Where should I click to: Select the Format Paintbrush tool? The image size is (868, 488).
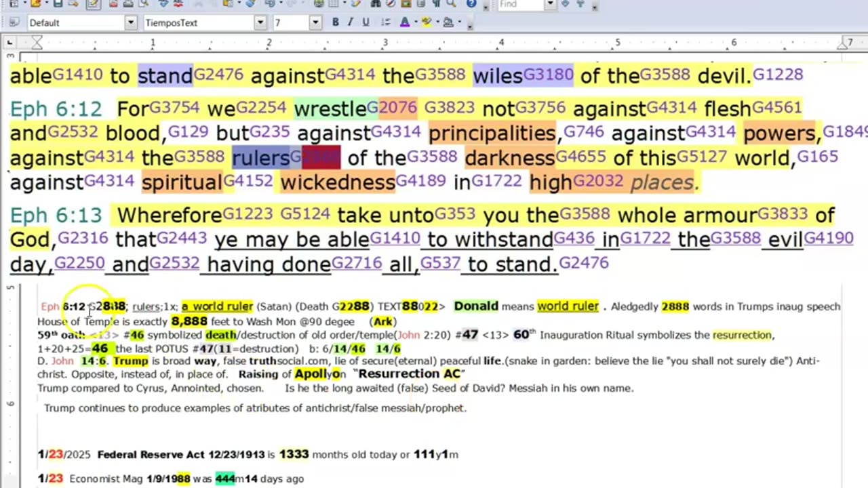(250, 3)
